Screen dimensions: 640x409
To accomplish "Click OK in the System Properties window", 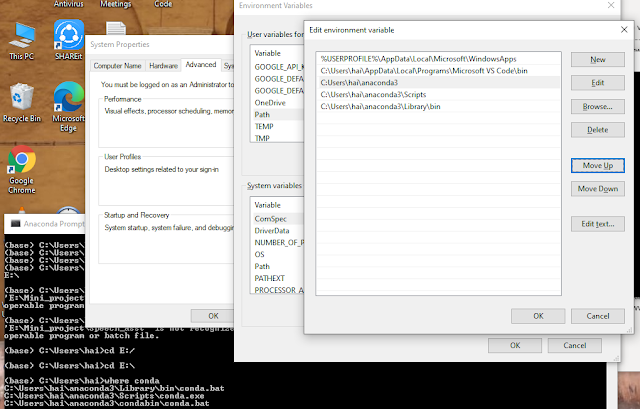I will coord(212,316).
